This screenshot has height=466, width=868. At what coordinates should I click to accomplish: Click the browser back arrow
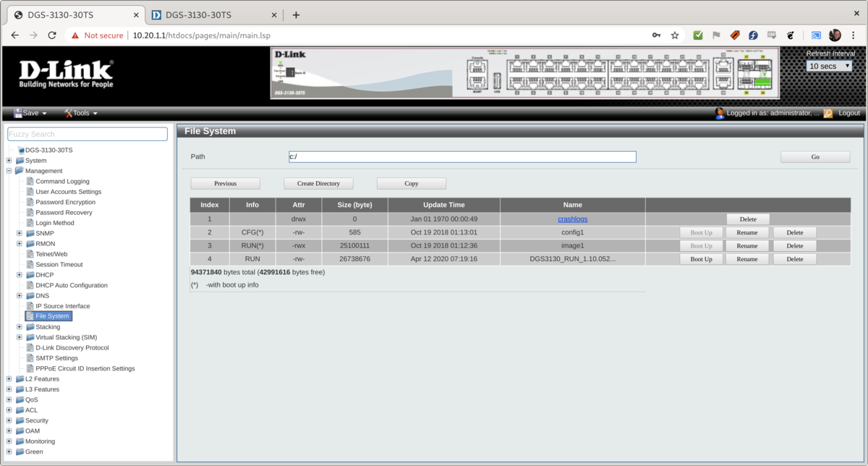pos(14,35)
